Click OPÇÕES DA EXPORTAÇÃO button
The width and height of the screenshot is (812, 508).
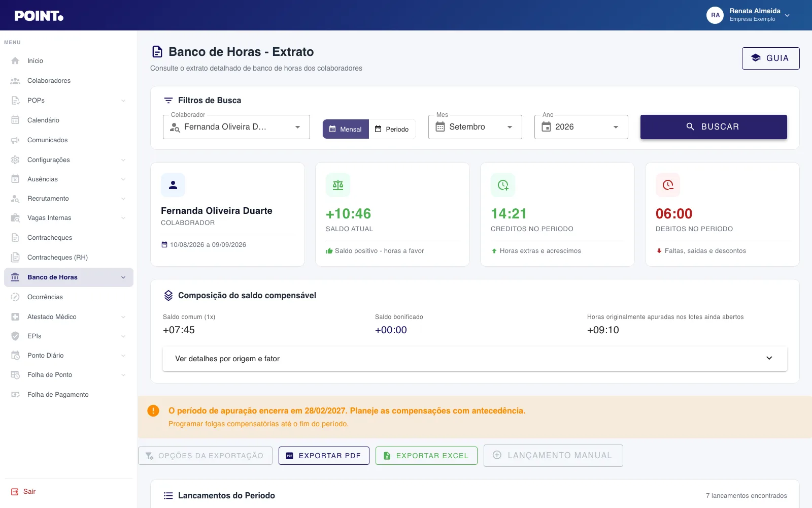[205, 456]
